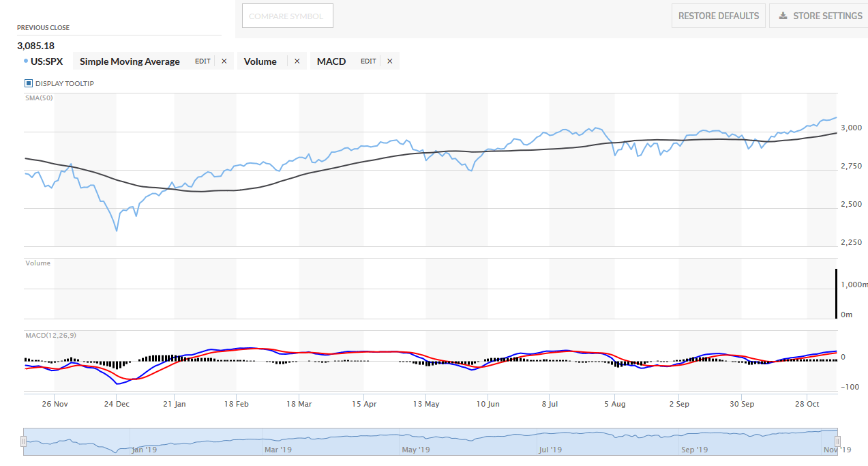The width and height of the screenshot is (868, 466).
Task: Click the Store Settings button
Action: pyautogui.click(x=821, y=15)
